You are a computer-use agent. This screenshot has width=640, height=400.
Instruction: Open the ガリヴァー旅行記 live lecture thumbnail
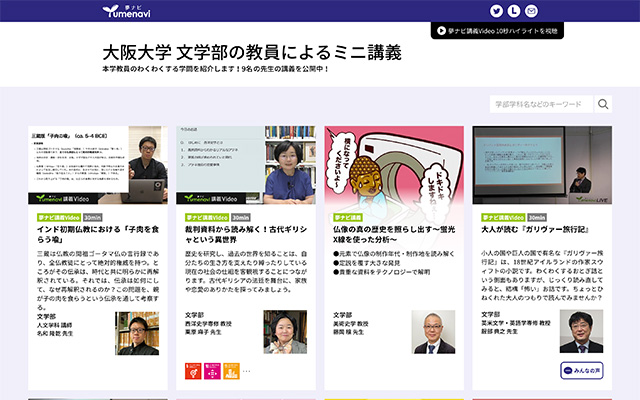542,165
